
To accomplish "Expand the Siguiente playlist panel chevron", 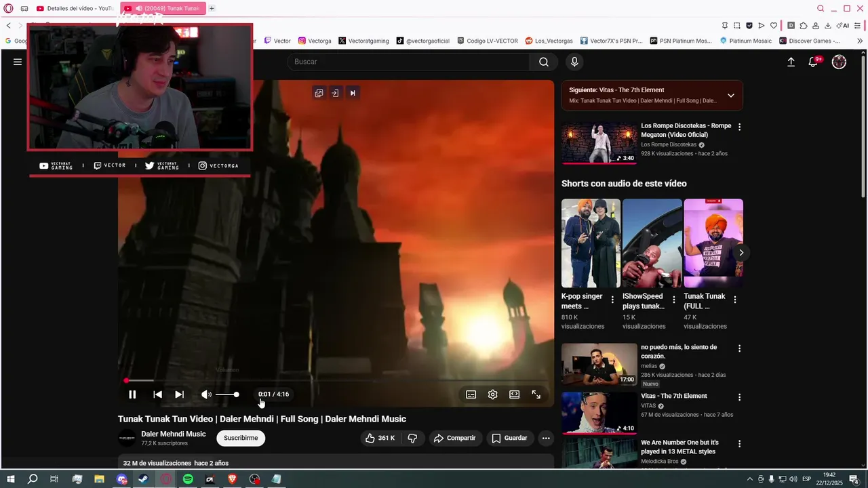I will tap(730, 96).
